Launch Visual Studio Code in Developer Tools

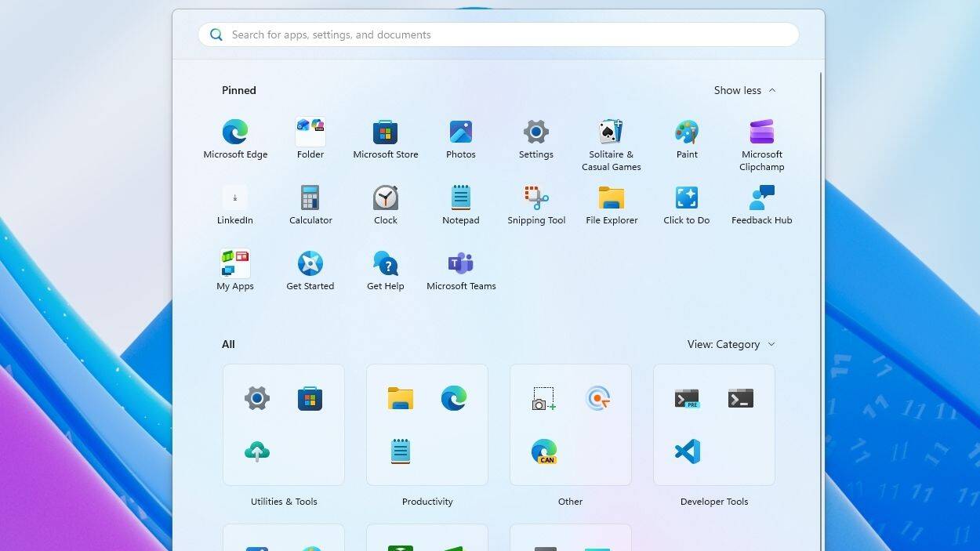[688, 451]
